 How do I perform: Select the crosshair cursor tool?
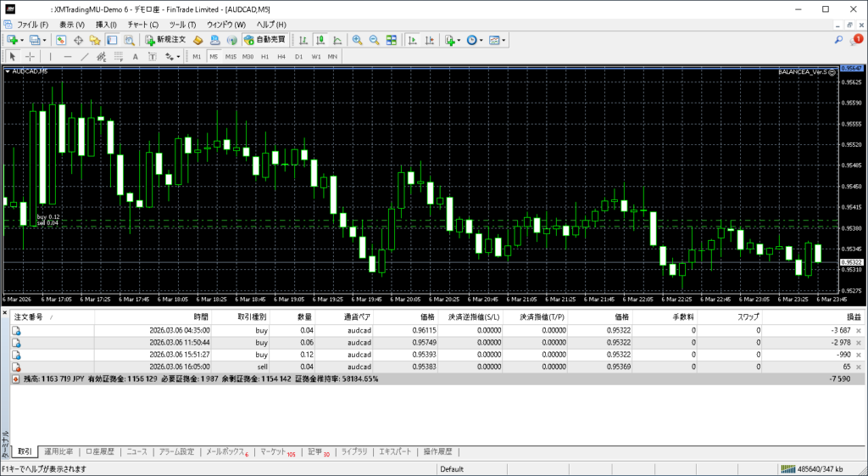click(30, 56)
